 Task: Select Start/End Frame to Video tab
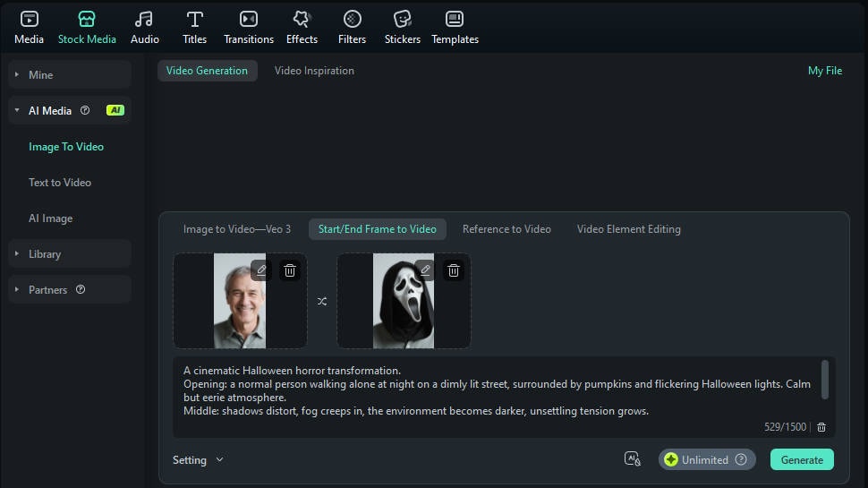378,229
